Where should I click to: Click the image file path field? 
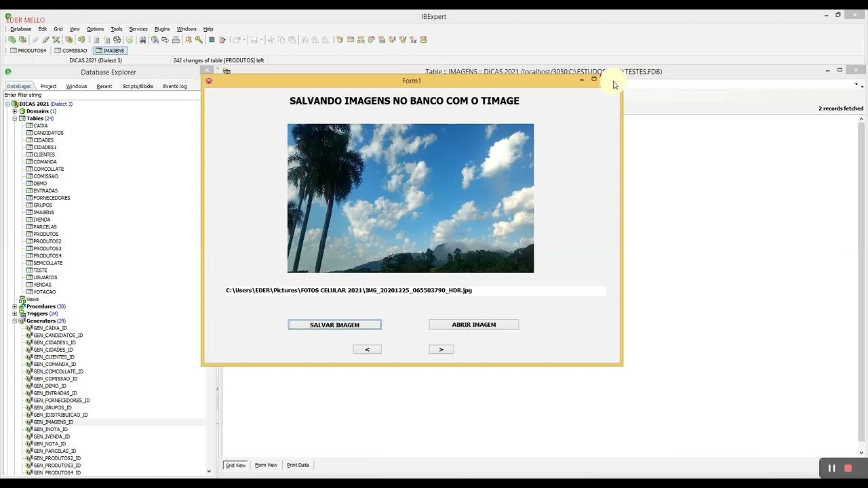[x=415, y=290]
